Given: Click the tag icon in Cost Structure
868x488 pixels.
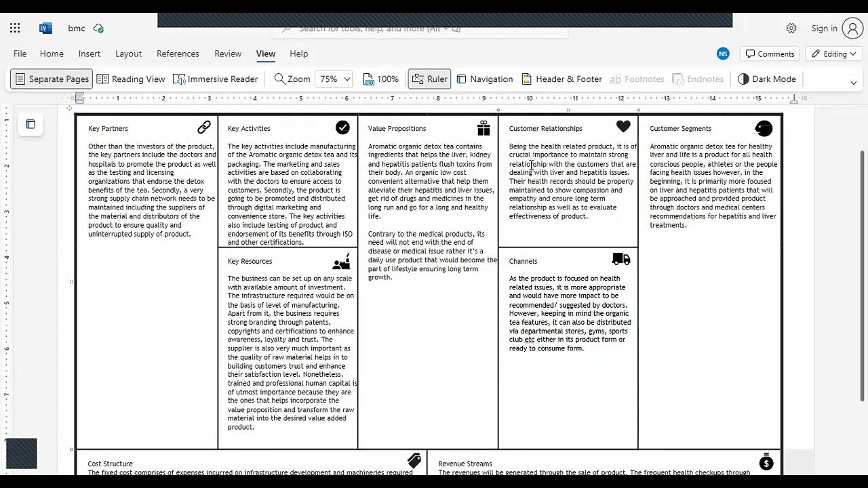Looking at the screenshot, I should [414, 460].
